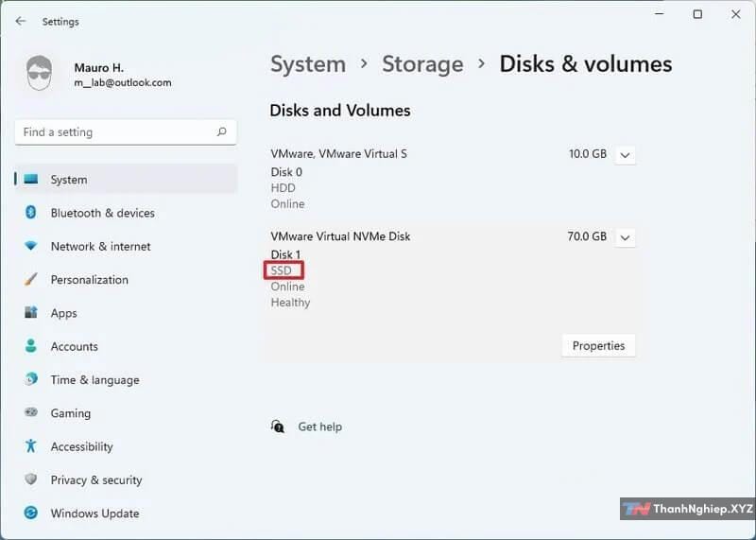Click the back arrow in Settings
Image resolution: width=756 pixels, height=540 pixels.
(x=20, y=21)
